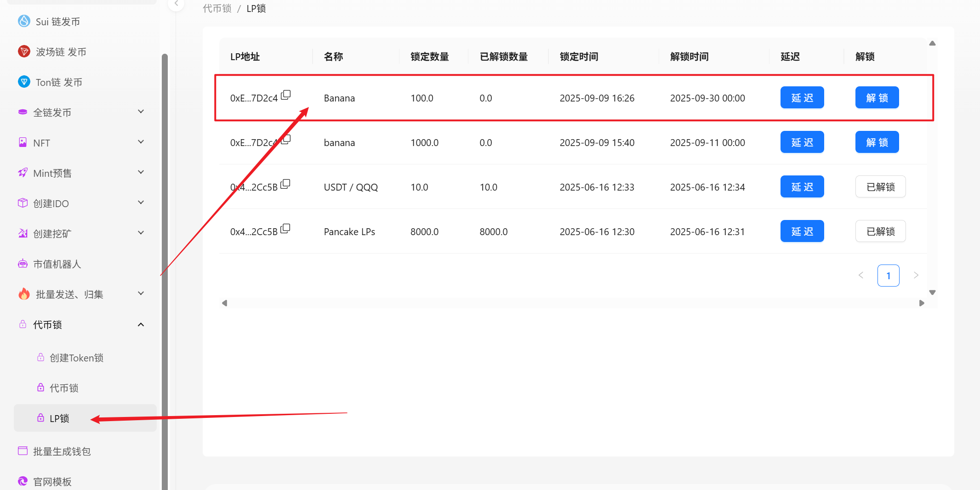Screen dimensions: 980x490
Task: Expand the NFT submenu
Action: 141,142
